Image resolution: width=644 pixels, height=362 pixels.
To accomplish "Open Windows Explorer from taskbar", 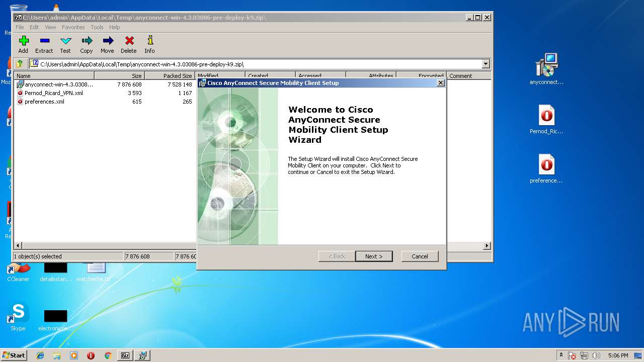I will pos(57,355).
